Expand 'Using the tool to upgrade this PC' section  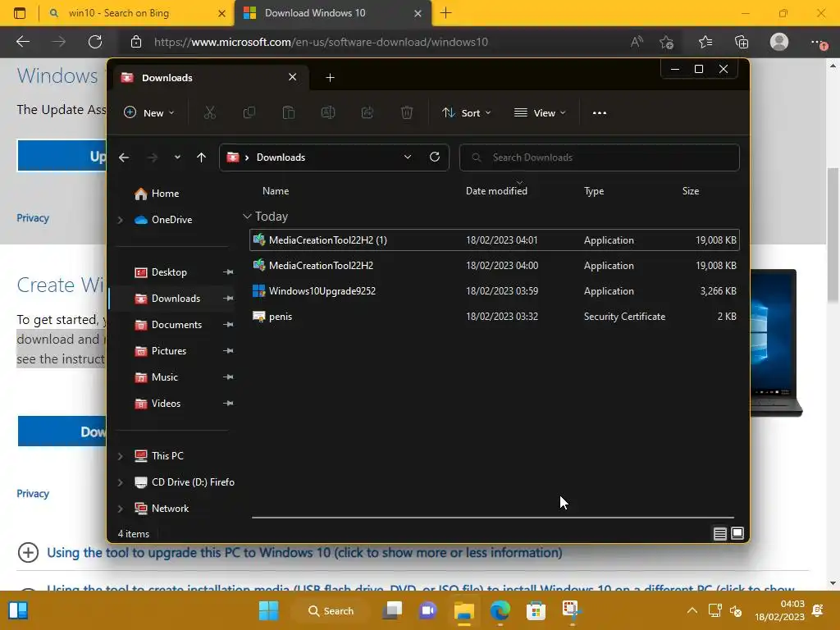click(304, 552)
